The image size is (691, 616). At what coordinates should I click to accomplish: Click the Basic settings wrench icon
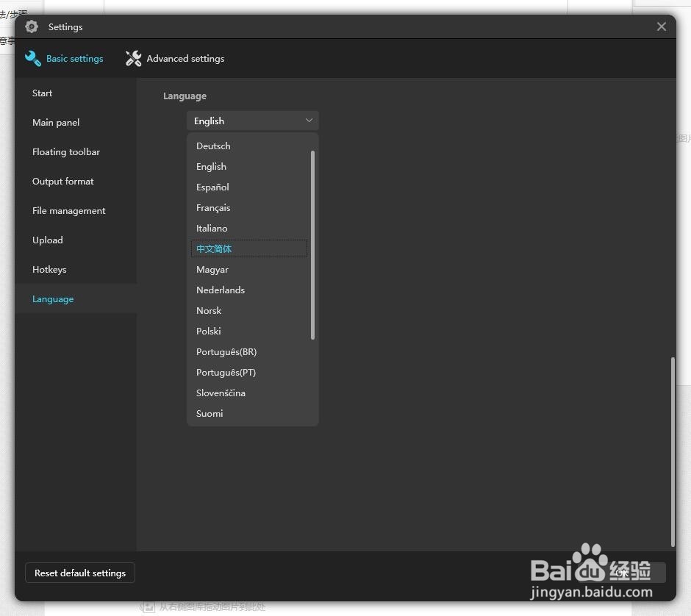(33, 58)
